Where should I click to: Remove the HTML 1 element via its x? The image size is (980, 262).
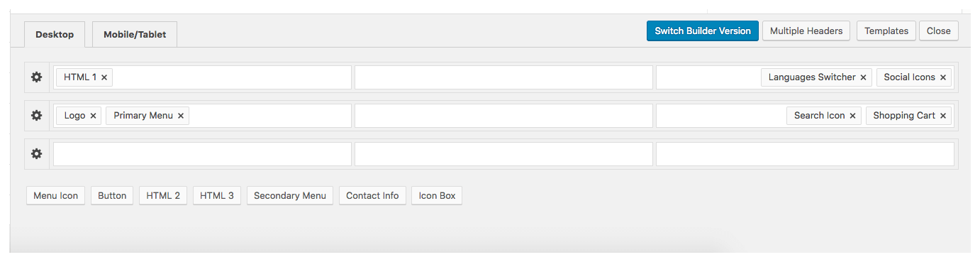tap(104, 77)
